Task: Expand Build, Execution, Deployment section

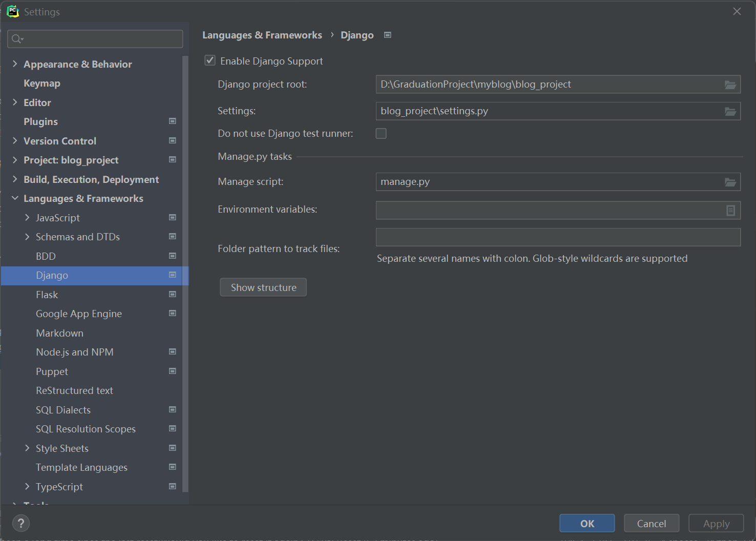Action: (x=15, y=179)
